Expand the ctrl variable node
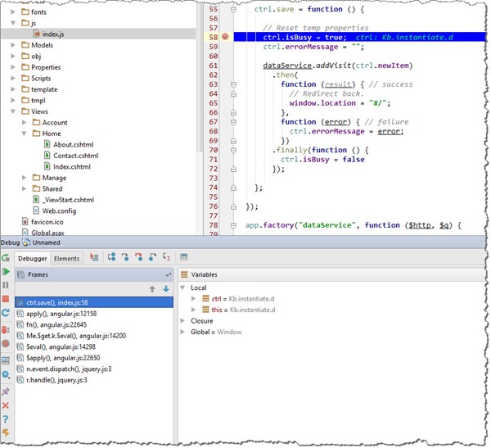This screenshot has height=448, width=491. coord(194,299)
